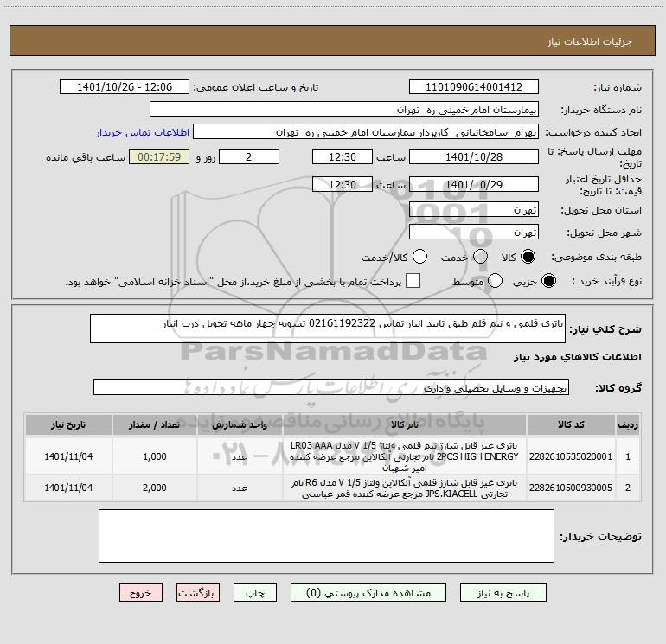Click the response deadline time 12:30 field

(343, 156)
